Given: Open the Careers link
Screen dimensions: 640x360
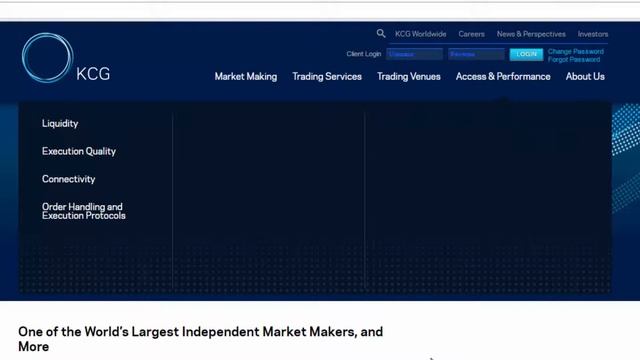Looking at the screenshot, I should tap(471, 34).
